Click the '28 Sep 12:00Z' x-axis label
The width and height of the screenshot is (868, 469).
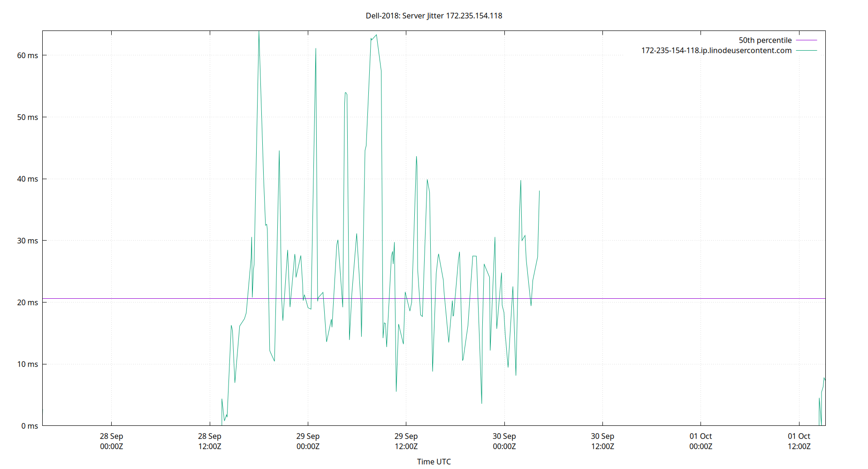(210, 441)
